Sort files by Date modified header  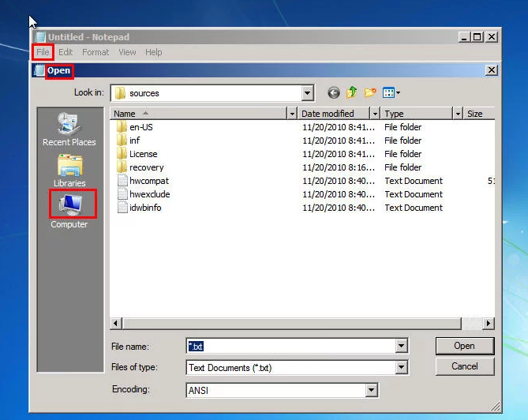(334, 114)
